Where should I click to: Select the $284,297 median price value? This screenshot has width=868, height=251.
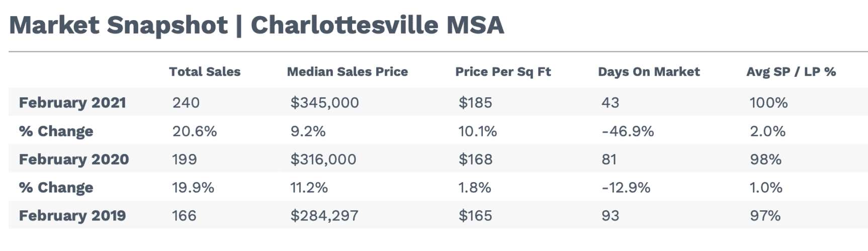pyautogui.click(x=324, y=215)
